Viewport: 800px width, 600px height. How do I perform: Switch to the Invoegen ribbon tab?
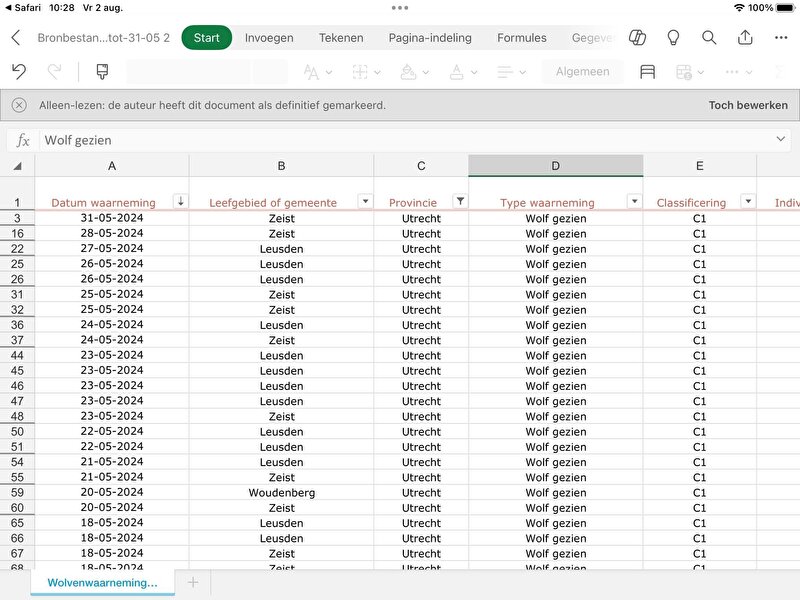(269, 38)
